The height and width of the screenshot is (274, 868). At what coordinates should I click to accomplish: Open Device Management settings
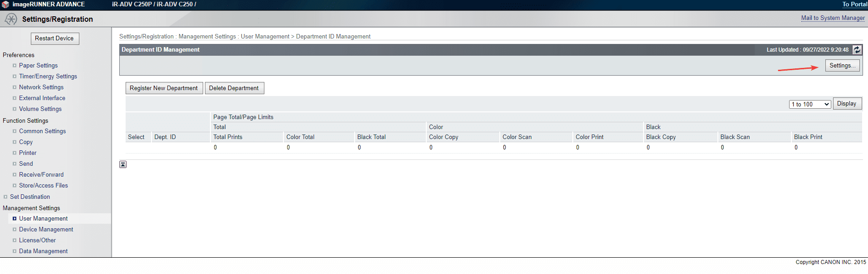(x=46, y=230)
